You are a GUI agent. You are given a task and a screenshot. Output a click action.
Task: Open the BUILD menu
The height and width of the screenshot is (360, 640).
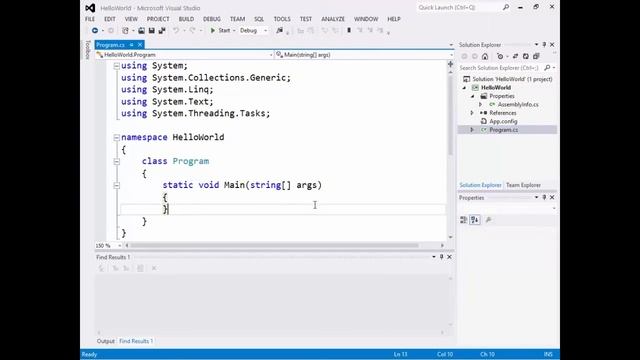coord(186,19)
